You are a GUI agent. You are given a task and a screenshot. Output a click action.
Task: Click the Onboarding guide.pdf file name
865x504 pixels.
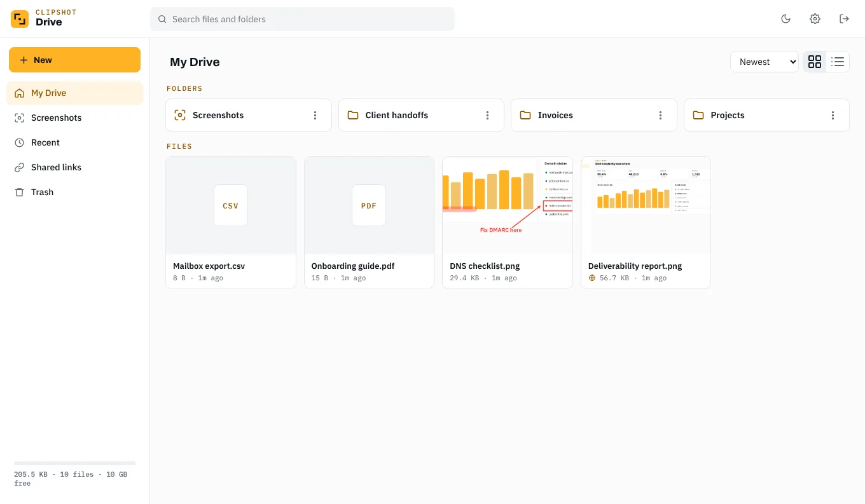(353, 266)
